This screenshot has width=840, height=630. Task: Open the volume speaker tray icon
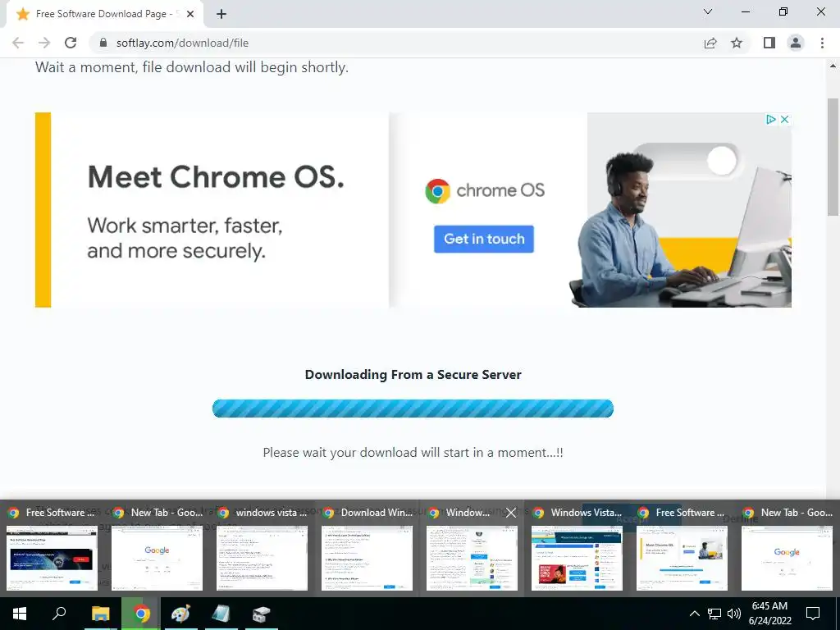734,614
